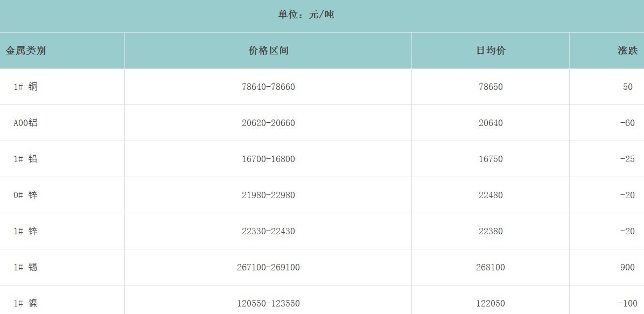Screen dimensions: 644x314
Task: Click the 价格区间 column header
Action: [x=268, y=51]
